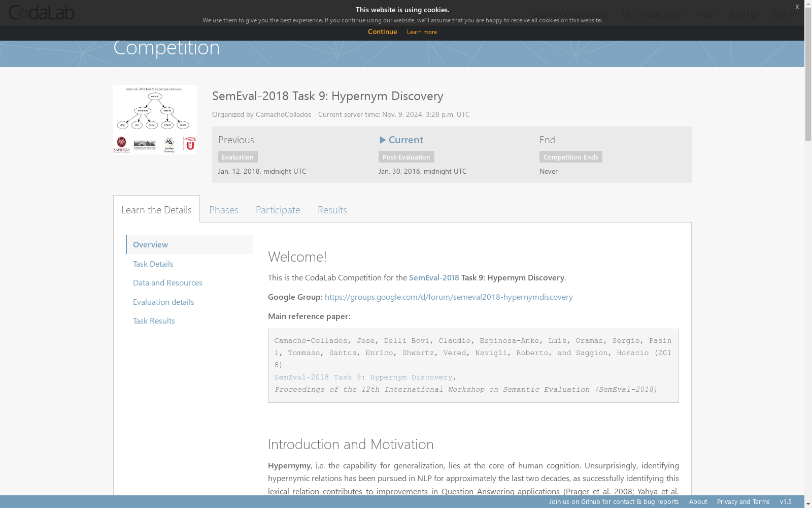812x508 pixels.
Task: Open Search Competitions in navigation
Action: click(570, 14)
